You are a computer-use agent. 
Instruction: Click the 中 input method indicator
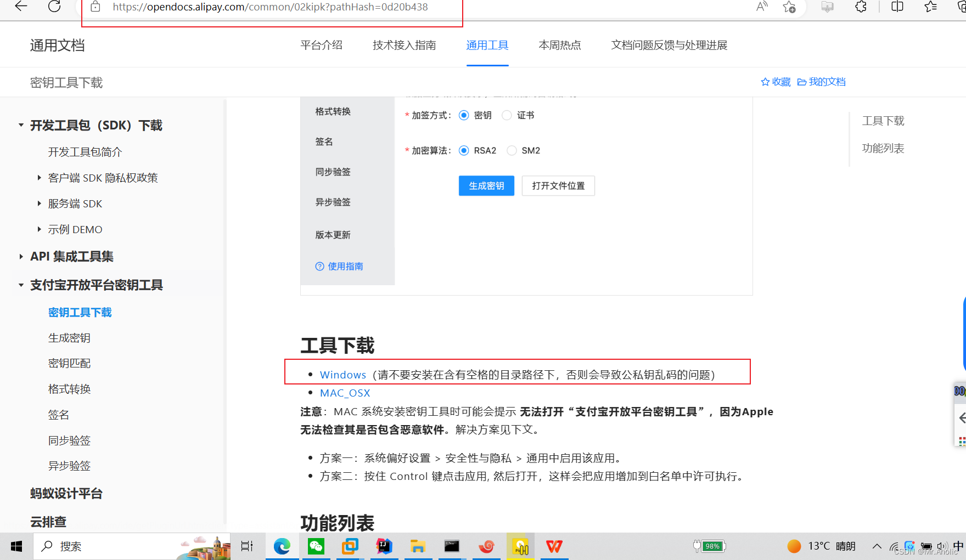pos(958,546)
